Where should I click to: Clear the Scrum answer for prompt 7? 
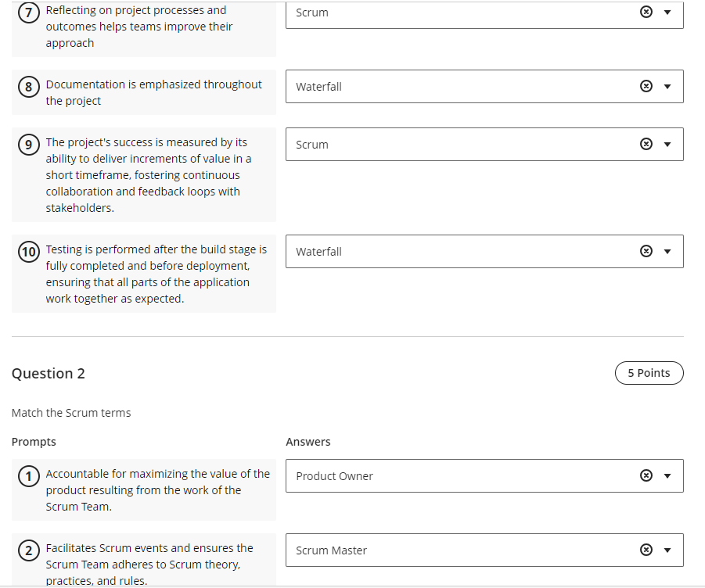click(646, 12)
